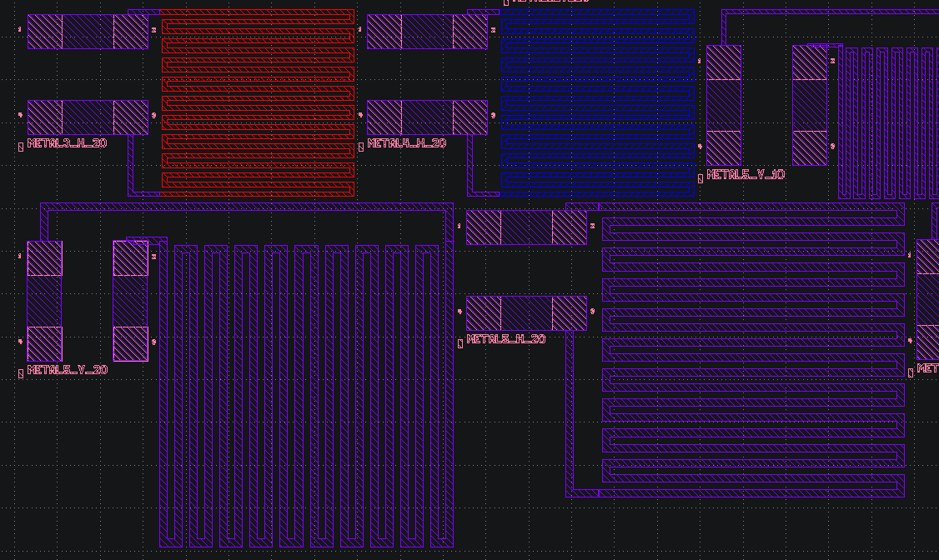Click the left vertical pad above METAL5_V_20 label
This screenshot has width=939, height=560.
(44, 301)
